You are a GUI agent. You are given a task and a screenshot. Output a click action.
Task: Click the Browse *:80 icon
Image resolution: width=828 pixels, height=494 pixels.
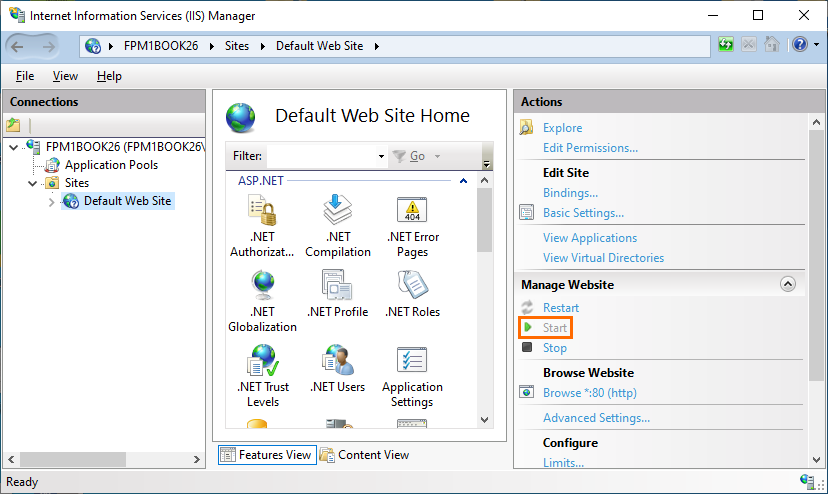point(526,392)
